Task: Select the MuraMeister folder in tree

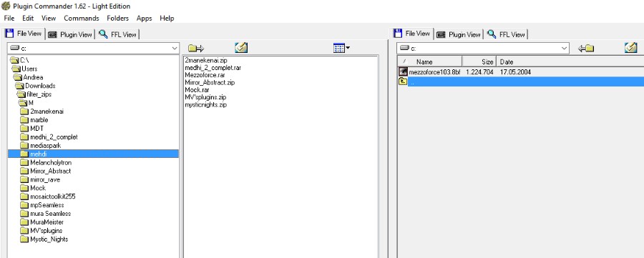Action: [x=47, y=222]
